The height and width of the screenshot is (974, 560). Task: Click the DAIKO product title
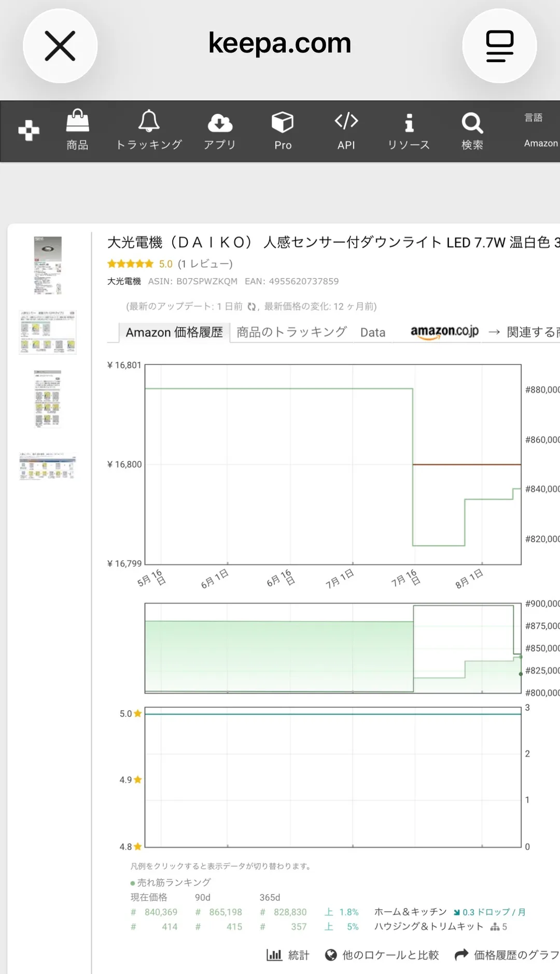333,242
